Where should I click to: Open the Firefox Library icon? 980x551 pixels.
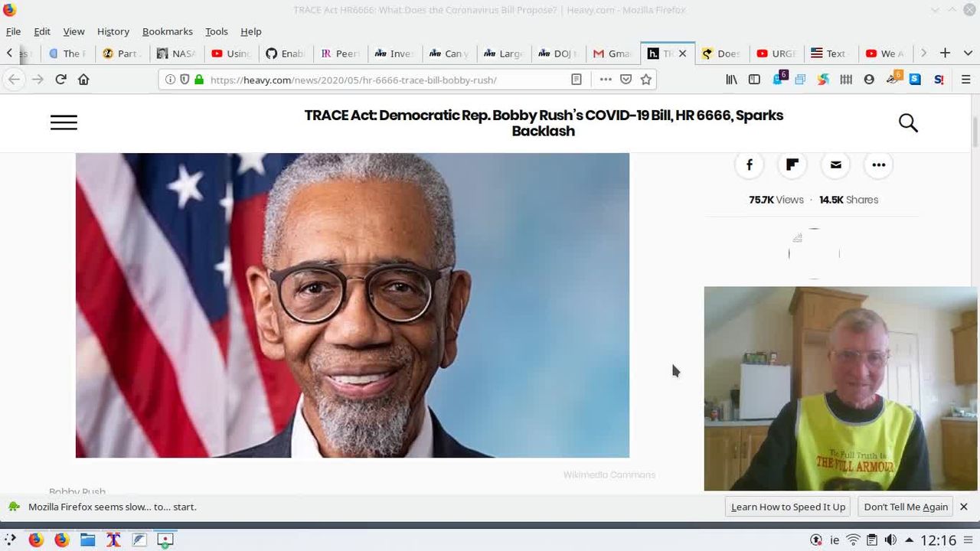click(732, 80)
